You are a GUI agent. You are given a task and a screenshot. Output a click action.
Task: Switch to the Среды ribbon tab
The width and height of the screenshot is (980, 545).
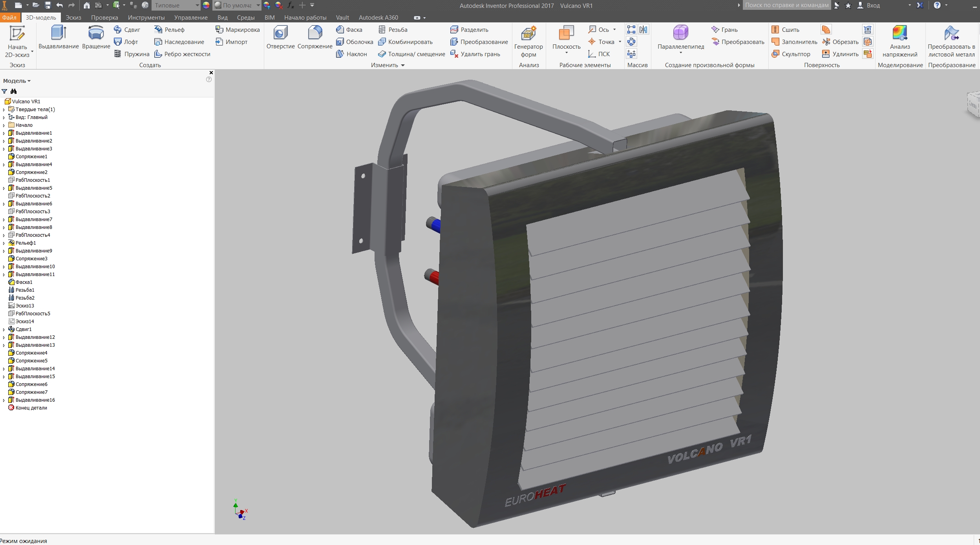tap(246, 17)
